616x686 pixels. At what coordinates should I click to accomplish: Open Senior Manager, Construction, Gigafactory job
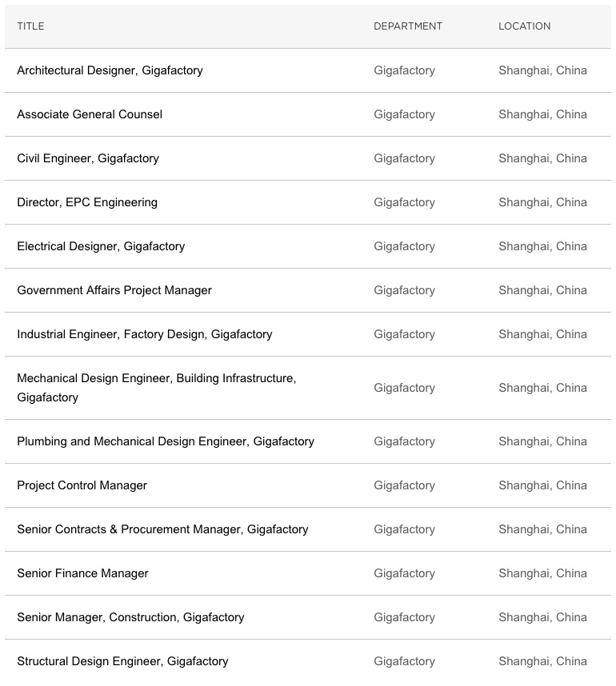tap(130, 617)
